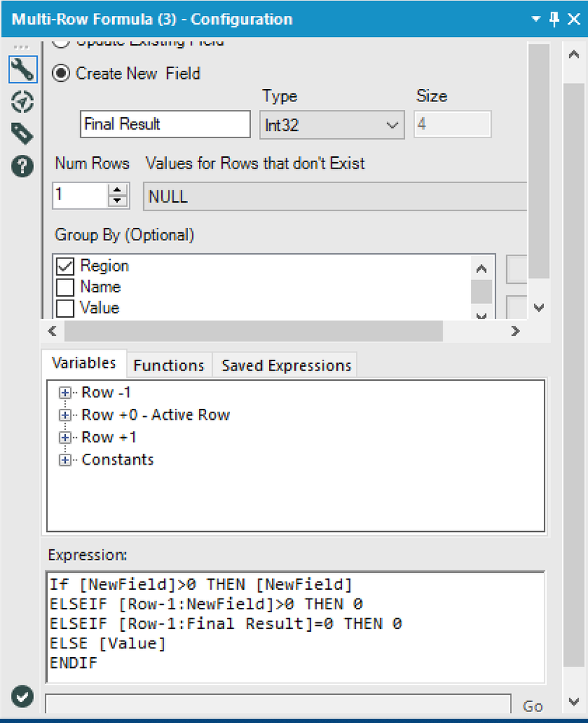Select the Create New Field radio button

coord(63,74)
